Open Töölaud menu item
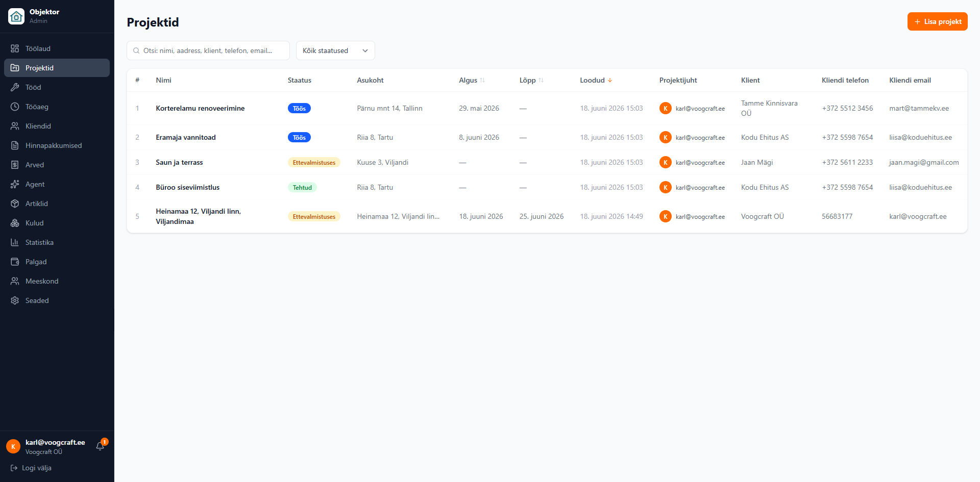 point(57,48)
